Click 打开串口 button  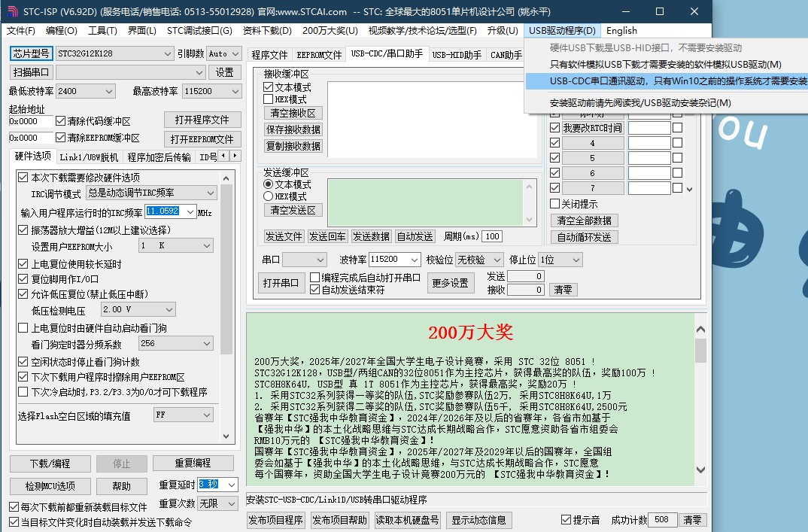tap(281, 283)
